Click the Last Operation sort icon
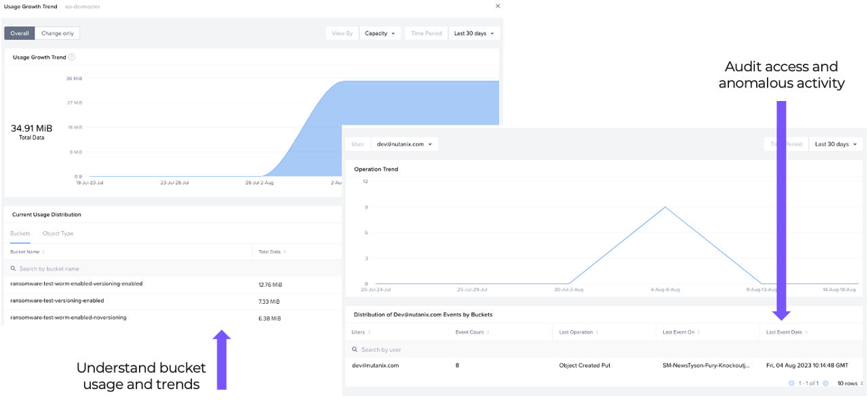This screenshot has height=402, width=868. [x=597, y=332]
